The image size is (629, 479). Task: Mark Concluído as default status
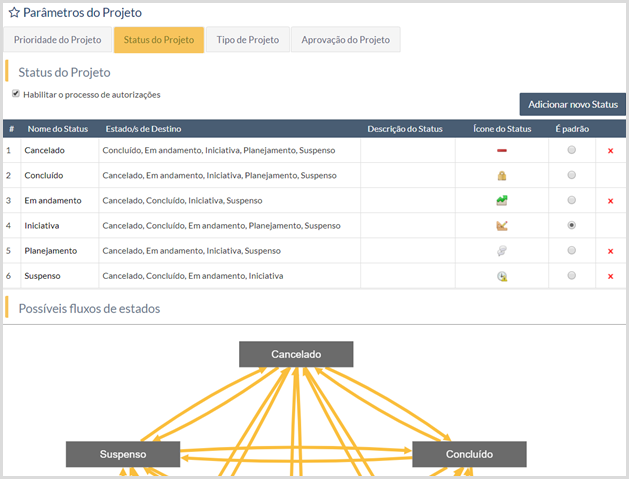(571, 175)
